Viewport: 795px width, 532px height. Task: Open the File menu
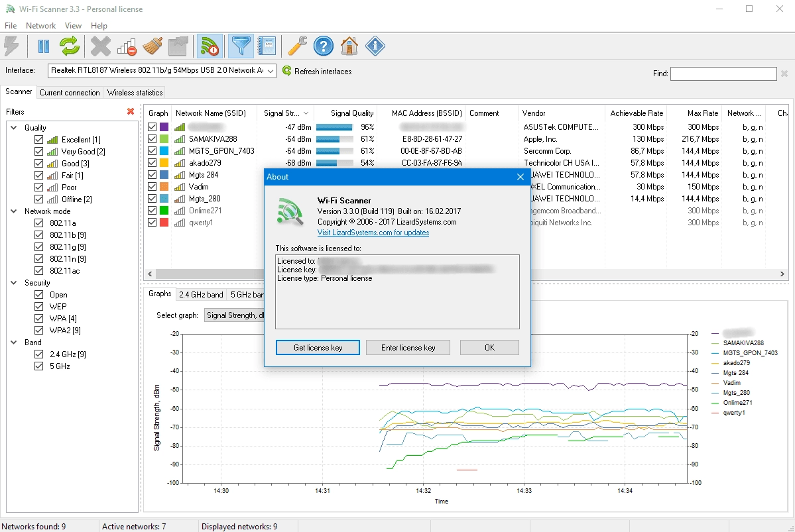coord(11,25)
